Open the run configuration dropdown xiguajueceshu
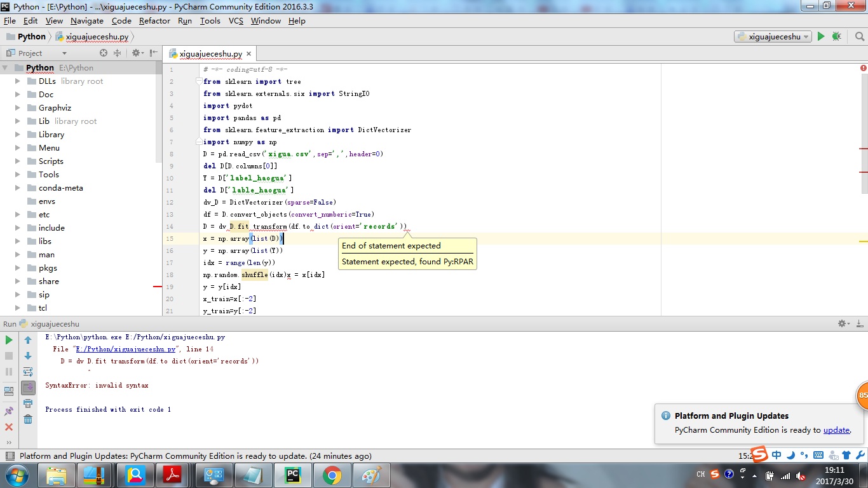Screen dimensions: 868x488 coord(773,37)
